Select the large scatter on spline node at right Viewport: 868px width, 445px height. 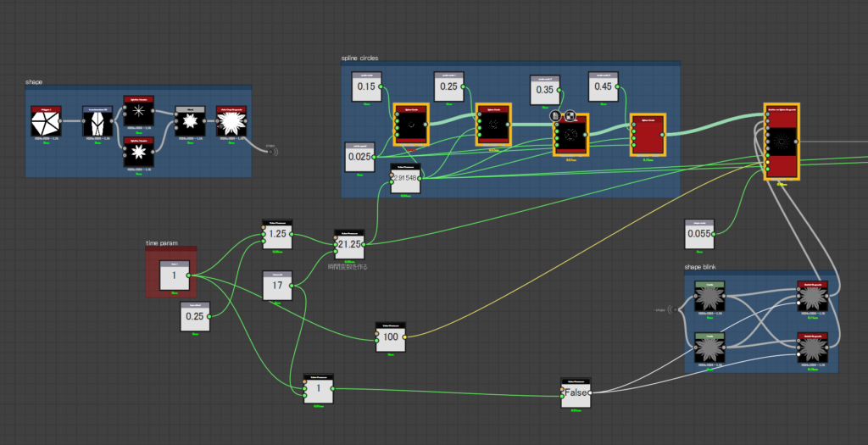pos(782,142)
